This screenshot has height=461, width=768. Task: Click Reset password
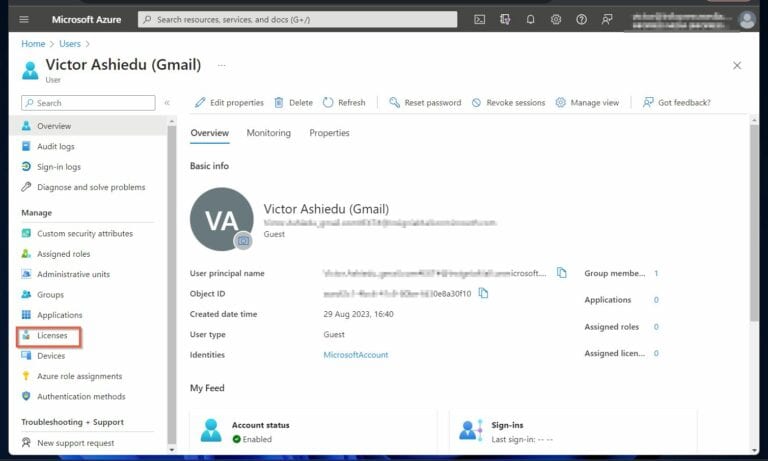[425, 102]
